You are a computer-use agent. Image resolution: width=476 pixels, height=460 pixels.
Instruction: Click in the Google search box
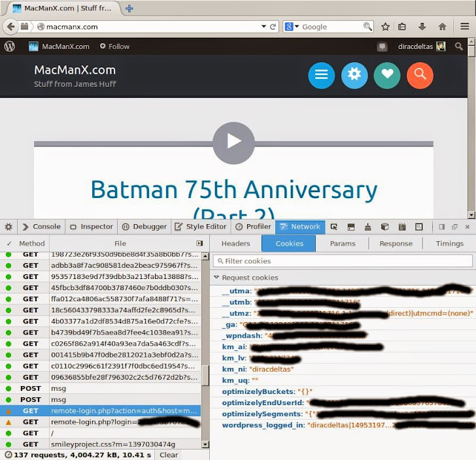pos(331,27)
